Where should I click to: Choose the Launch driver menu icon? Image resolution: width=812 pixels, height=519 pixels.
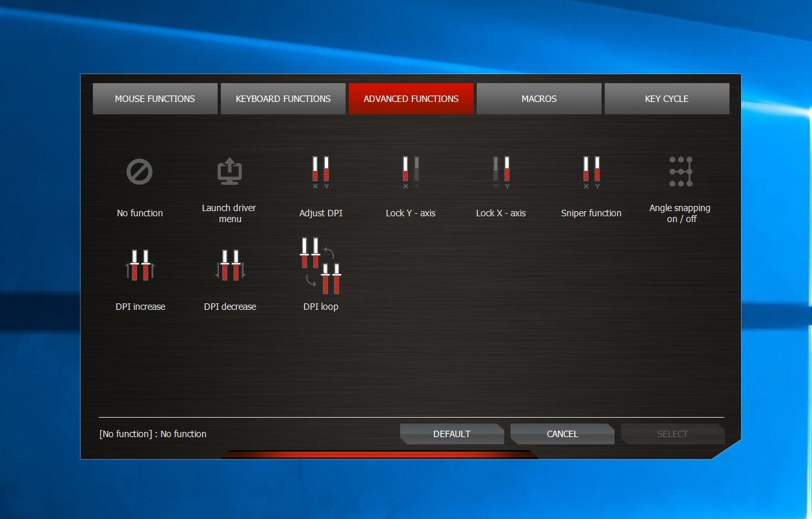[229, 172]
